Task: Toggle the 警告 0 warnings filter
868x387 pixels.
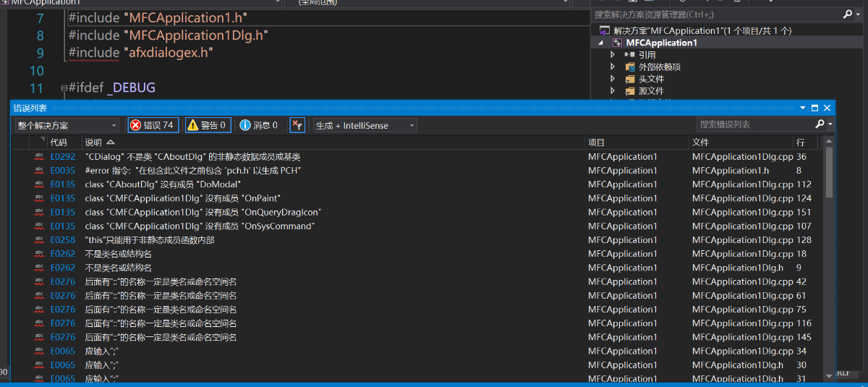Action: pos(208,125)
